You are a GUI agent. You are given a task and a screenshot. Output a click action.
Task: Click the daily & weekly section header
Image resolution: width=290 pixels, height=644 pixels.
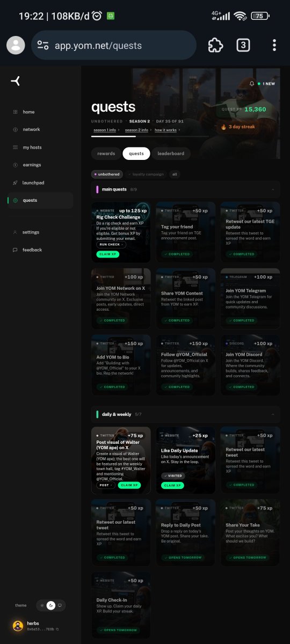[185, 414]
